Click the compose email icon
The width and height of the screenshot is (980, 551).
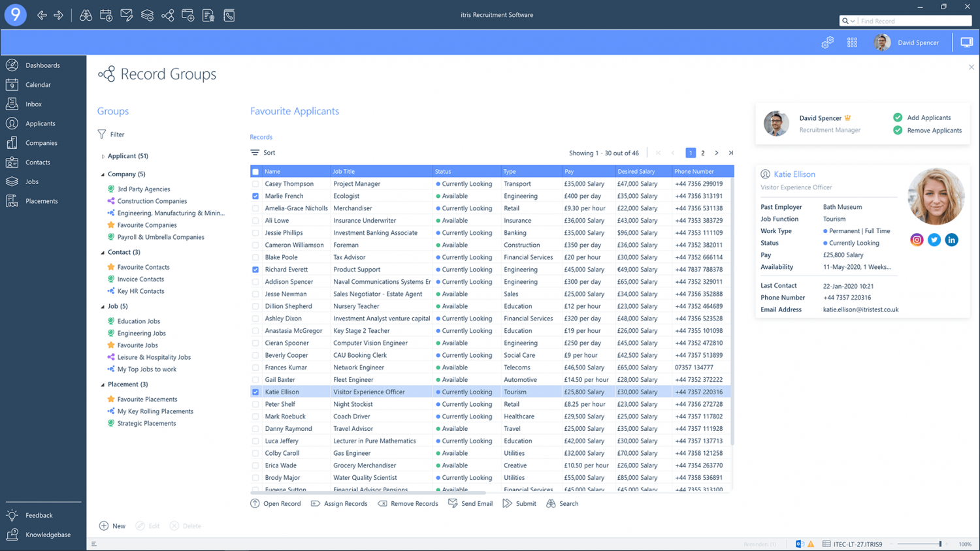click(127, 15)
